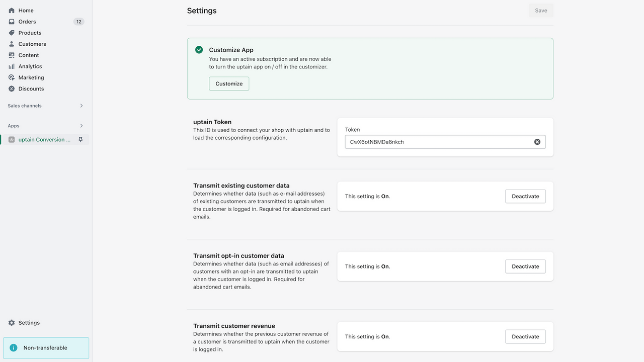The image size is (644, 362).
Task: Expand the Sales channels chevron
Action: (x=82, y=106)
